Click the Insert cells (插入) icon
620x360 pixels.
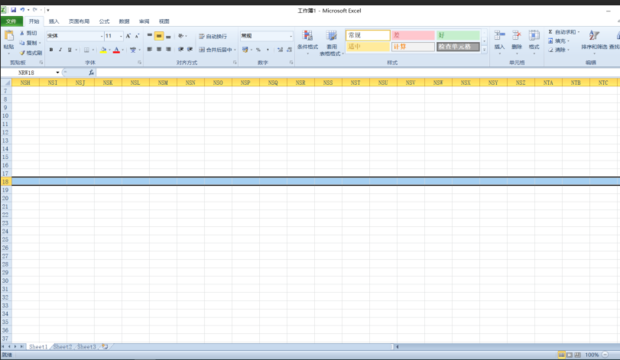click(499, 36)
